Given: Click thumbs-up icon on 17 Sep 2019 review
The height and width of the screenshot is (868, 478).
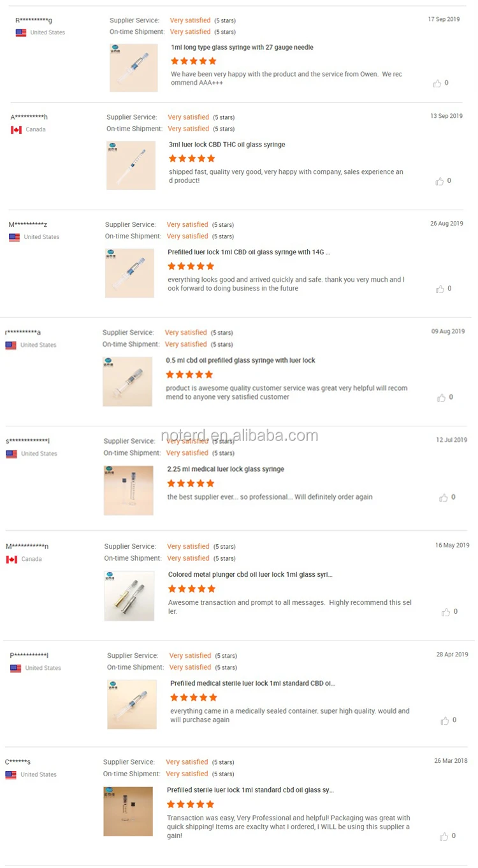Looking at the screenshot, I should 437,83.
